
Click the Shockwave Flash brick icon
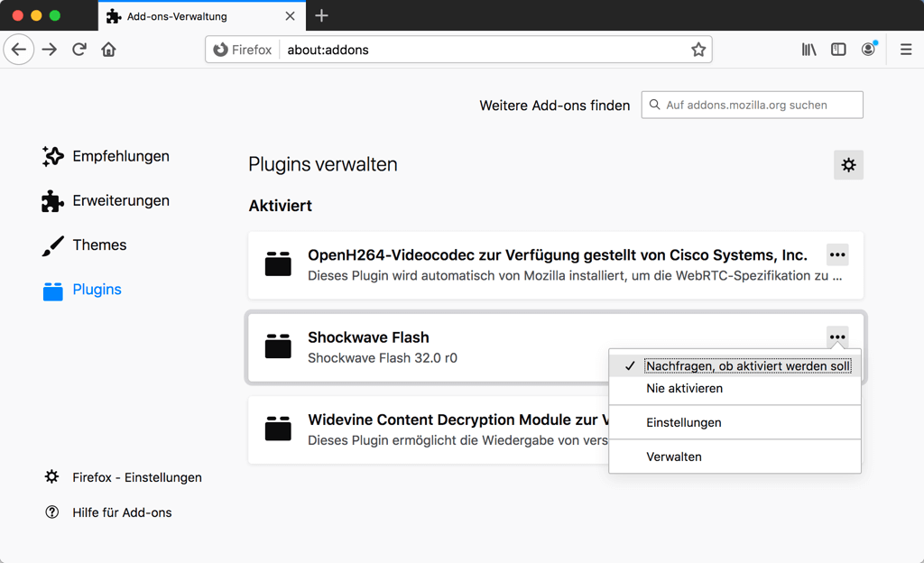pos(278,346)
